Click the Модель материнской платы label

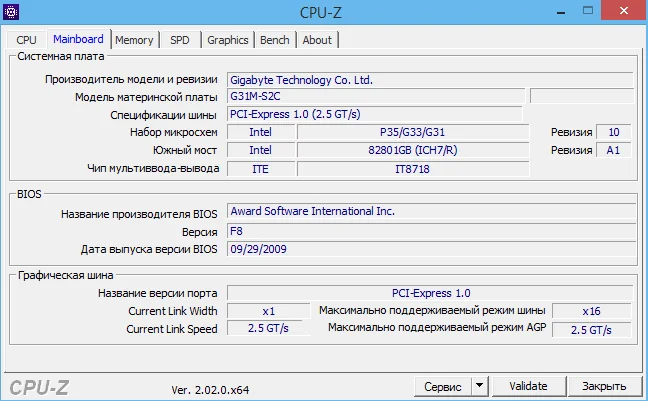[146, 97]
